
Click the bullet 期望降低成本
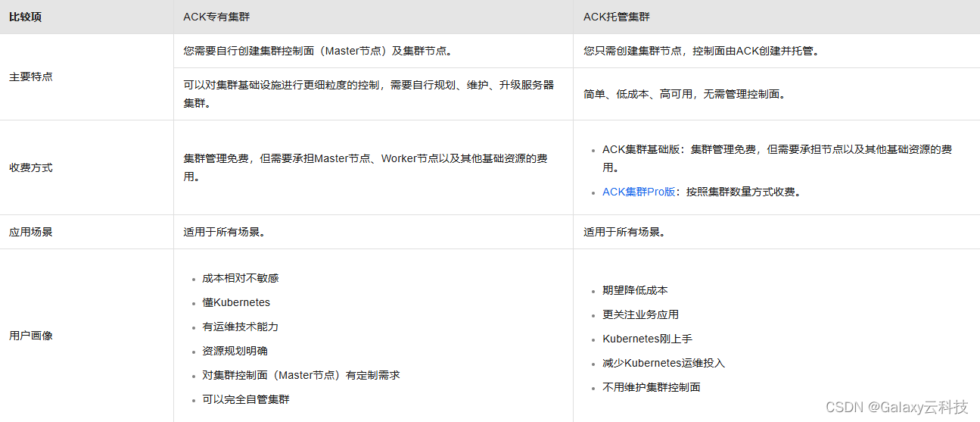[x=635, y=291]
